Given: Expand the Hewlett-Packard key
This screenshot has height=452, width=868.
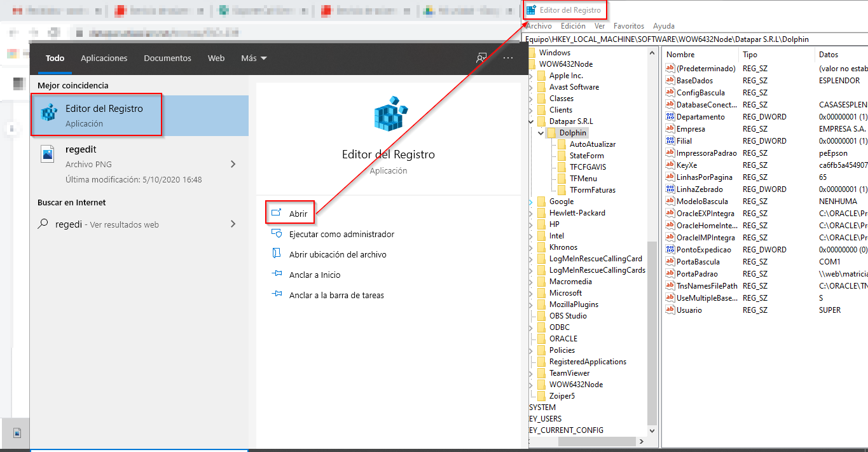Looking at the screenshot, I should coord(532,213).
